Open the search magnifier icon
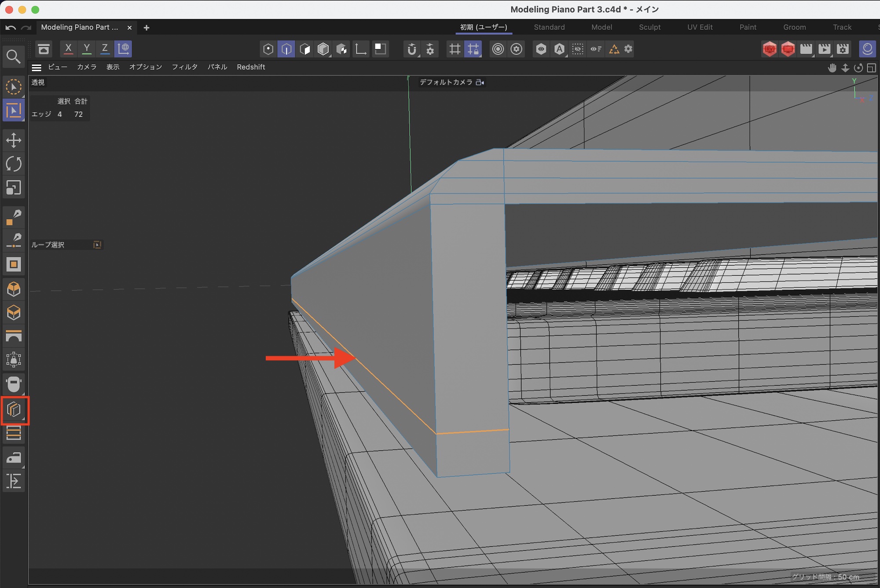 click(13, 56)
